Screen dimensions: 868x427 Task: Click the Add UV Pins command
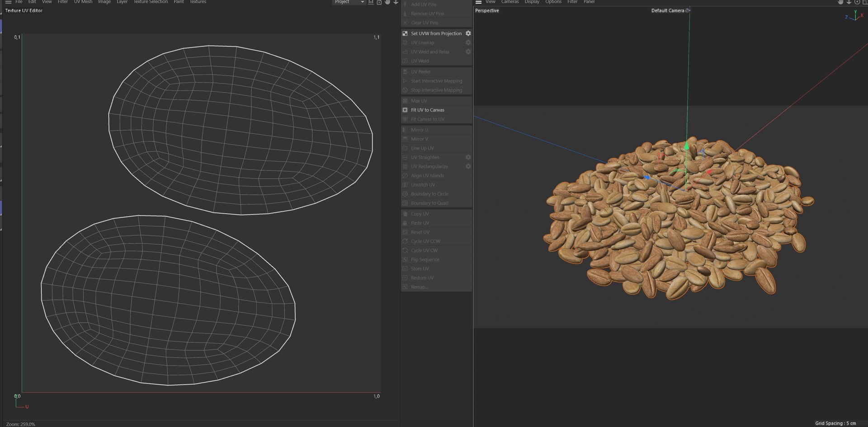(437, 5)
